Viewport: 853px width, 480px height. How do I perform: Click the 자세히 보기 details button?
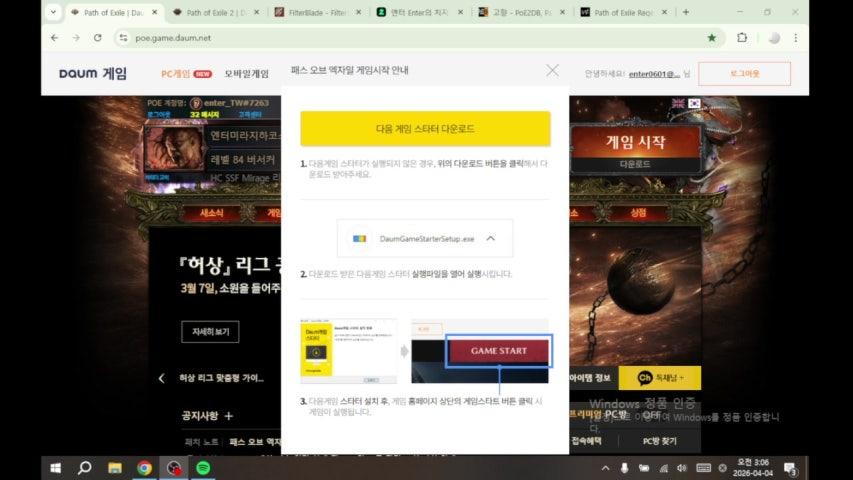[210, 331]
